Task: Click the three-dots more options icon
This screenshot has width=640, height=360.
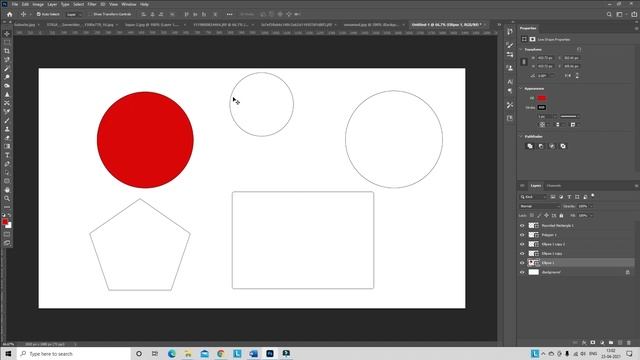Action: tap(229, 14)
